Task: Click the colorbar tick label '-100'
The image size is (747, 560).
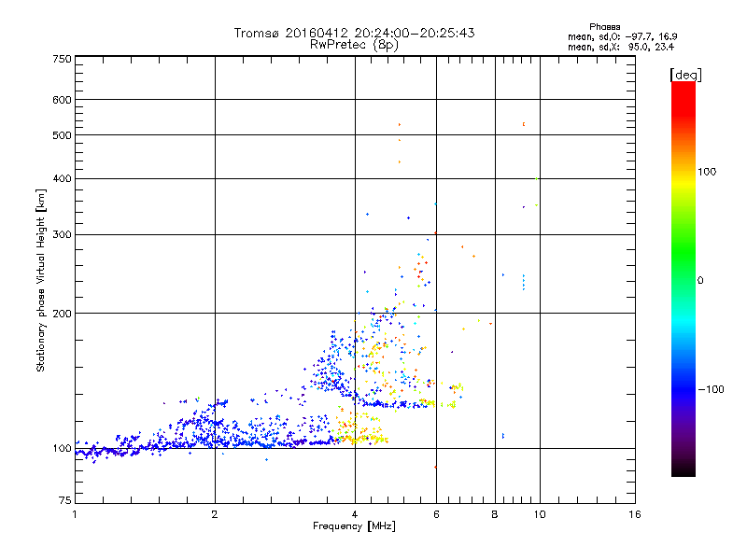Action: pos(711,389)
